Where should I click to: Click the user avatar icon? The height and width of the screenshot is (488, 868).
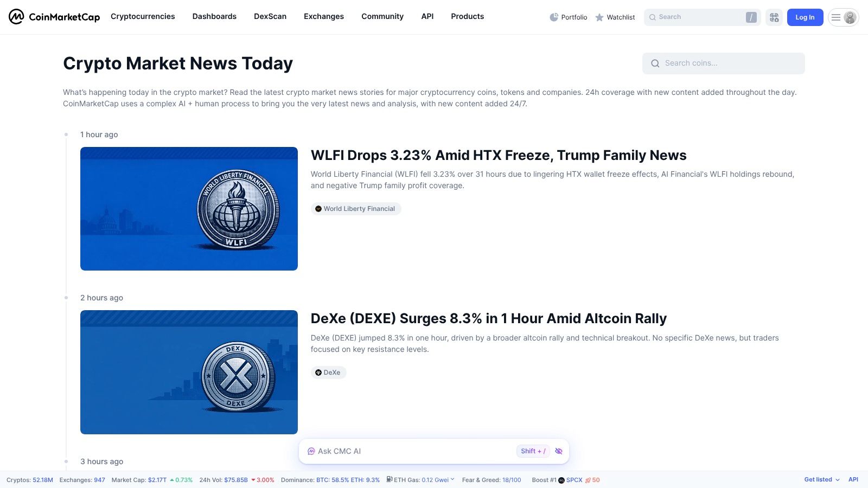click(850, 17)
